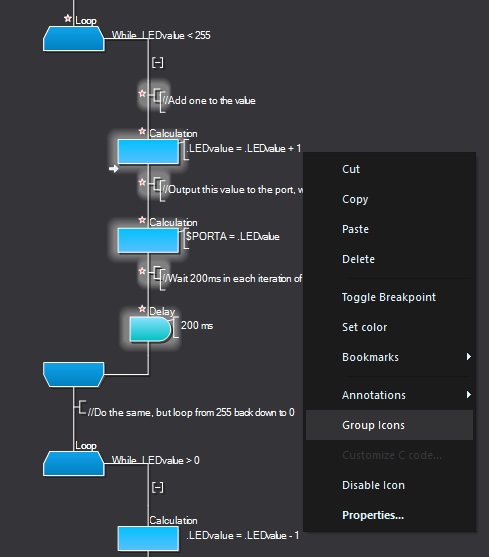Select Set color in the context menu
Viewport: 489px width, 557px height.
point(390,327)
